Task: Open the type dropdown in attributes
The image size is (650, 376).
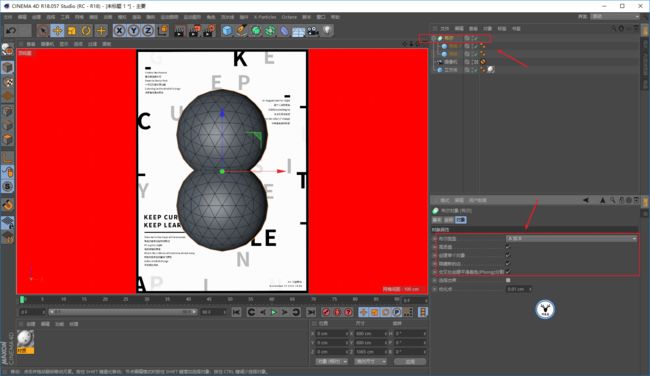Action: [x=572, y=238]
